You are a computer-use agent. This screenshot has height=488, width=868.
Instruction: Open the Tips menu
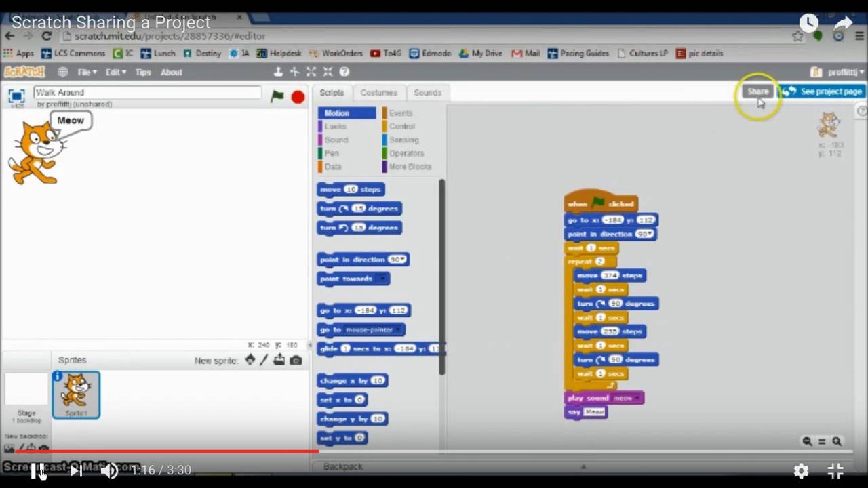point(142,72)
